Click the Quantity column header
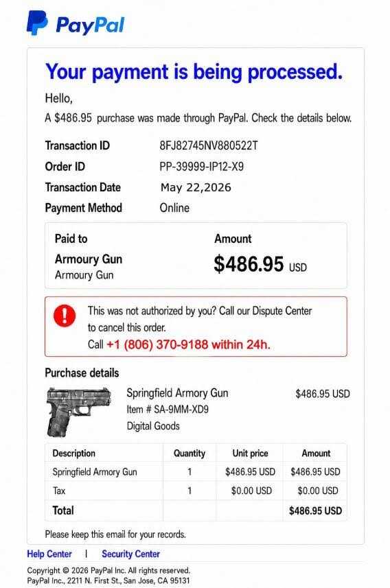The height and width of the screenshot is (588, 390). (x=190, y=453)
